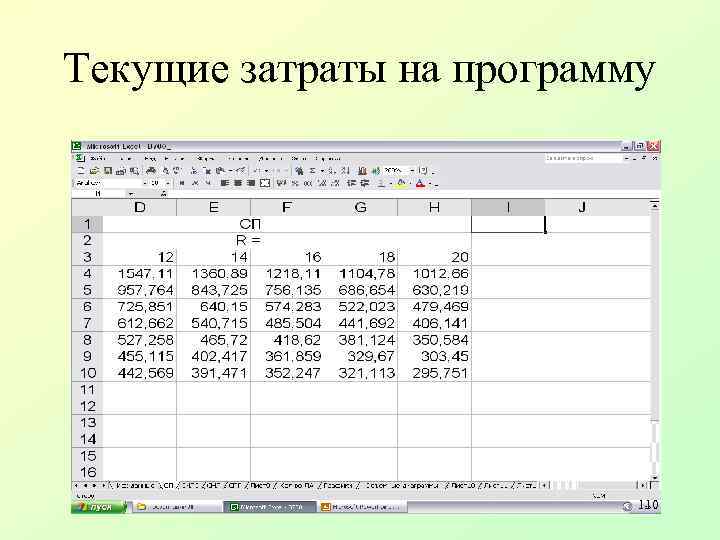Open the font size dropdown
720x540 pixels.
pyautogui.click(x=168, y=183)
